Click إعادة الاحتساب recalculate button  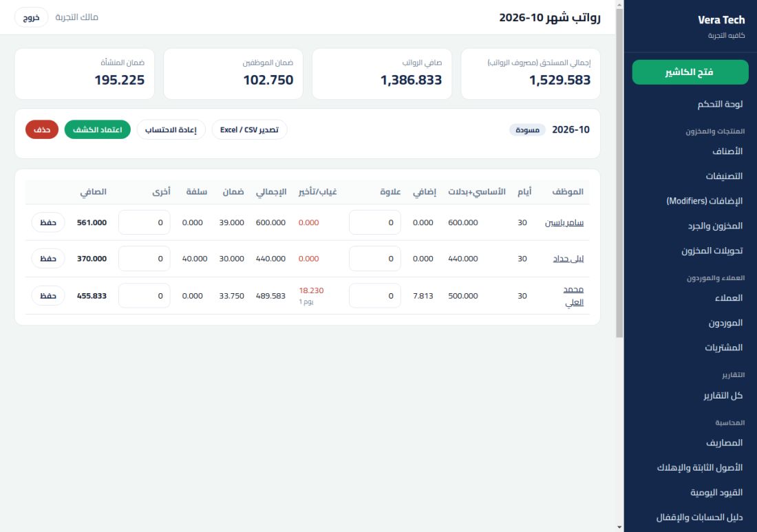pyautogui.click(x=171, y=129)
